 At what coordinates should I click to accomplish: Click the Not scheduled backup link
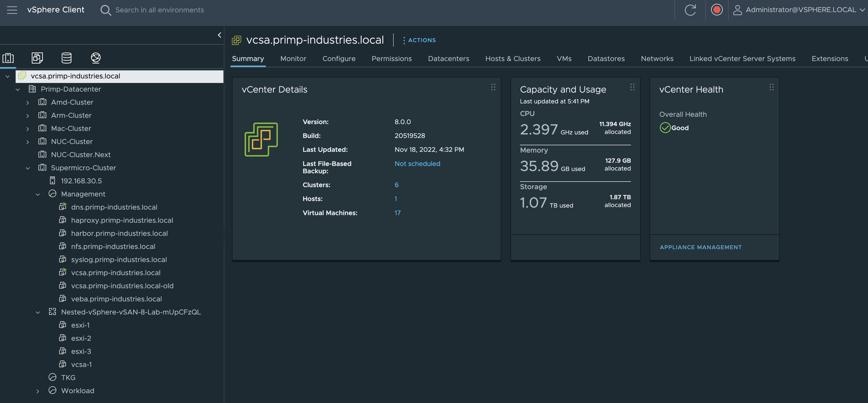pyautogui.click(x=417, y=164)
